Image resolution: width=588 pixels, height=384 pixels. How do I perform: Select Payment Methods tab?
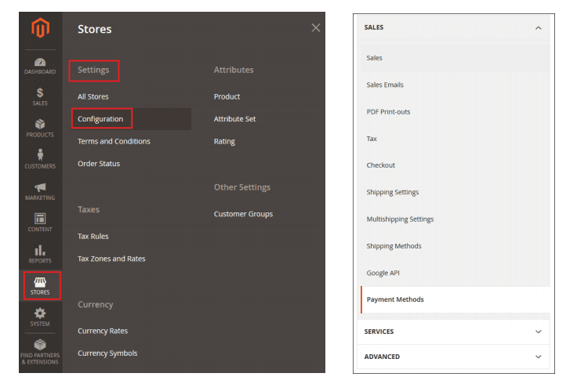click(456, 299)
